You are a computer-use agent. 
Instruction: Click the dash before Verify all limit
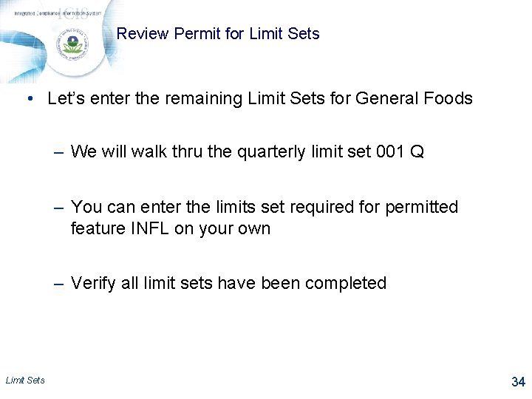click(x=58, y=284)
